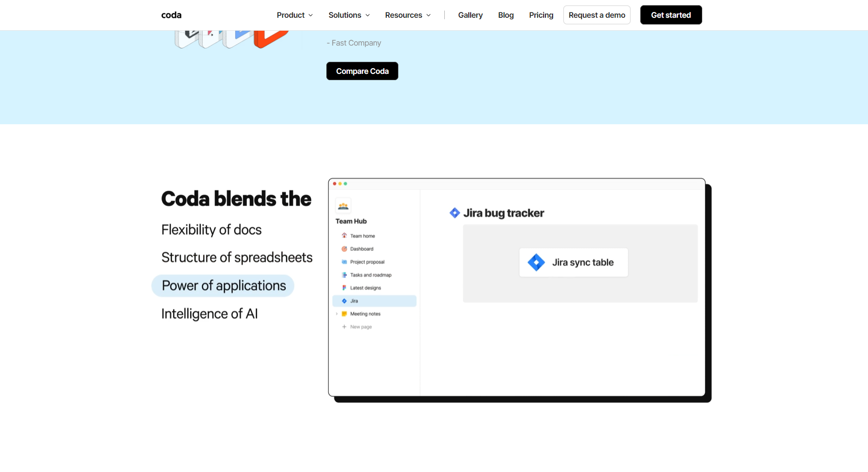The image size is (868, 472).
Task: Select the Intelligence of AI tab
Action: 209,314
